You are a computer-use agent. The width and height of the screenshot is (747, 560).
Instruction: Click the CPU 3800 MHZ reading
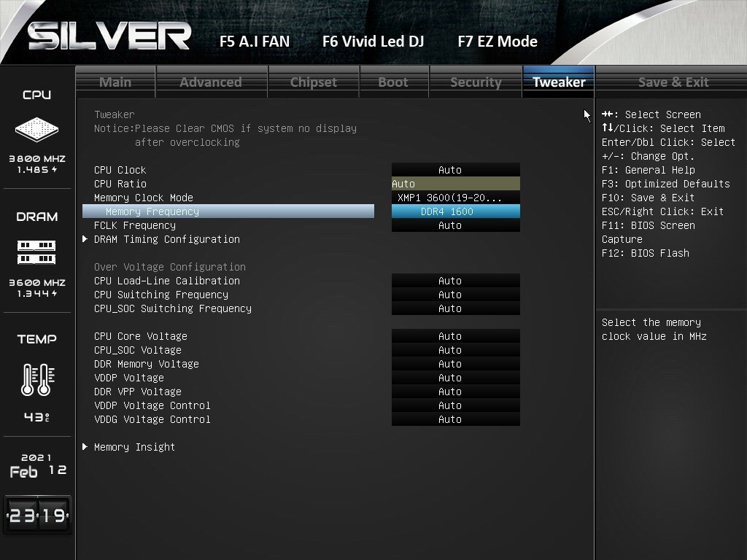[37, 158]
